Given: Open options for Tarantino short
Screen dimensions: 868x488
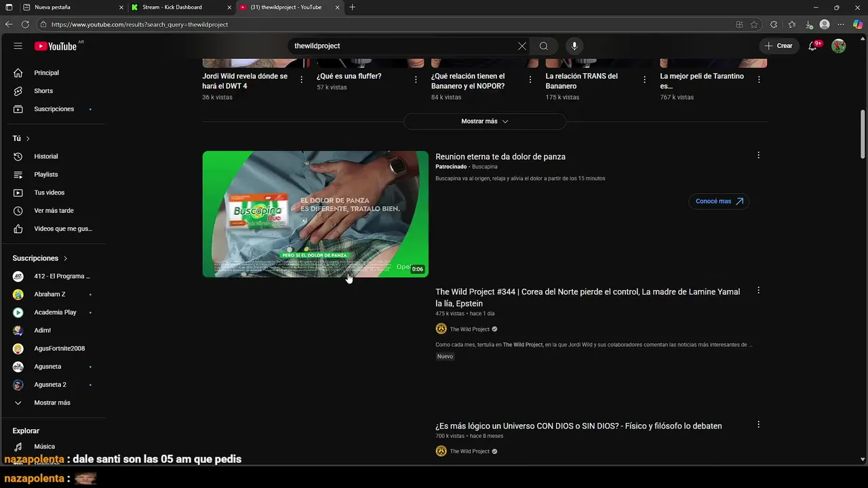Looking at the screenshot, I should point(759,80).
